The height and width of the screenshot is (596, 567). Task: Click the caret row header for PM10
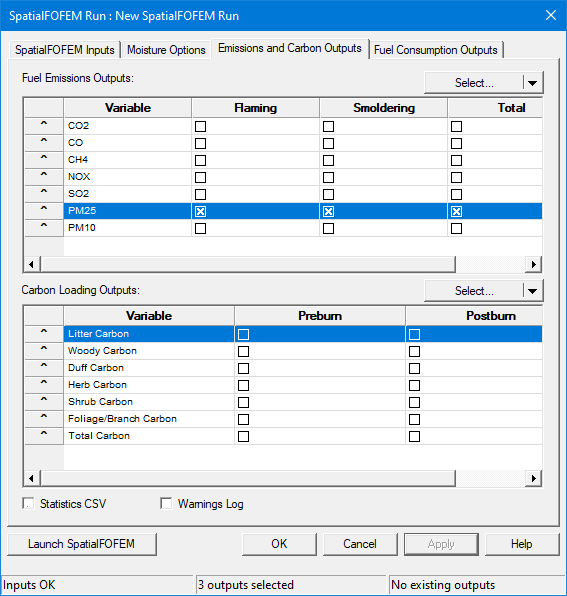tap(44, 228)
